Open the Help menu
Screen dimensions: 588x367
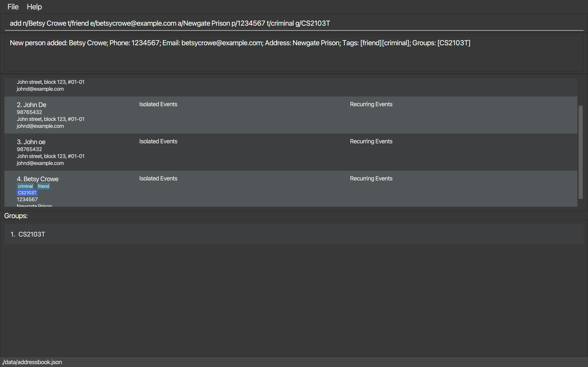click(x=34, y=7)
